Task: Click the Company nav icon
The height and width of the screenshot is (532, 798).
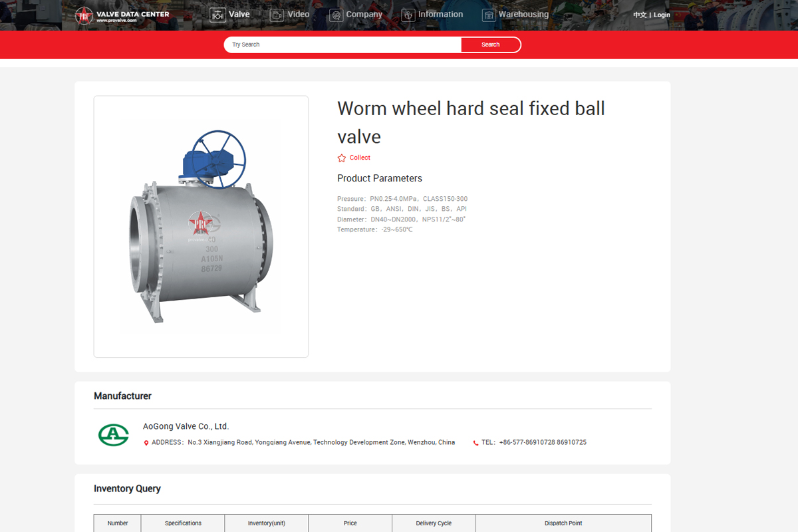Action: tap(336, 15)
